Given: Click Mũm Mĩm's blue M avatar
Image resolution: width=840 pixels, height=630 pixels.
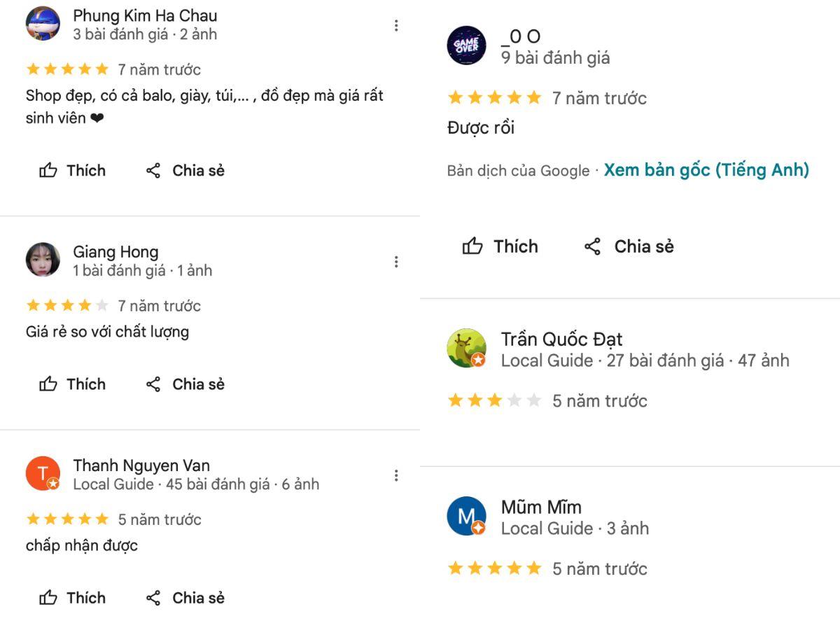Looking at the screenshot, I should 466,516.
